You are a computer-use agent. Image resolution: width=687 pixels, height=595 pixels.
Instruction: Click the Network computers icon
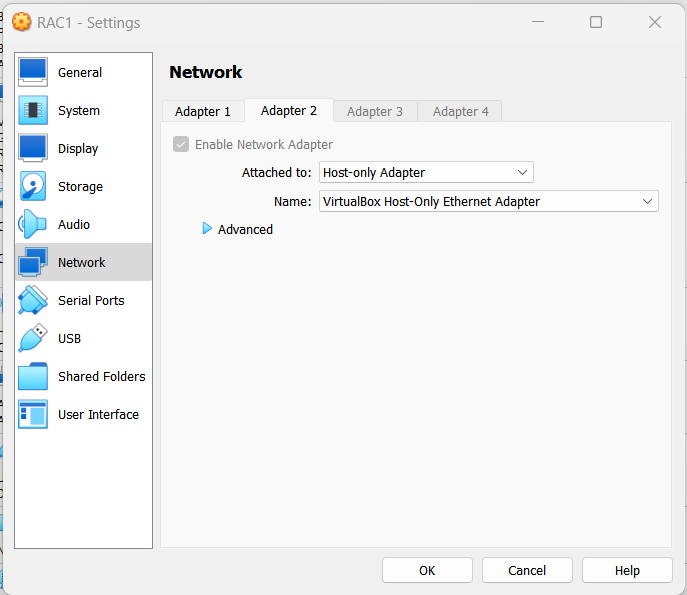tap(33, 262)
